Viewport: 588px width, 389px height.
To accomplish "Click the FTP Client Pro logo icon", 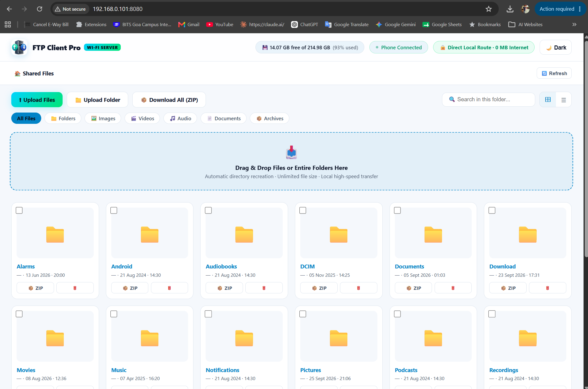I will pyautogui.click(x=19, y=48).
